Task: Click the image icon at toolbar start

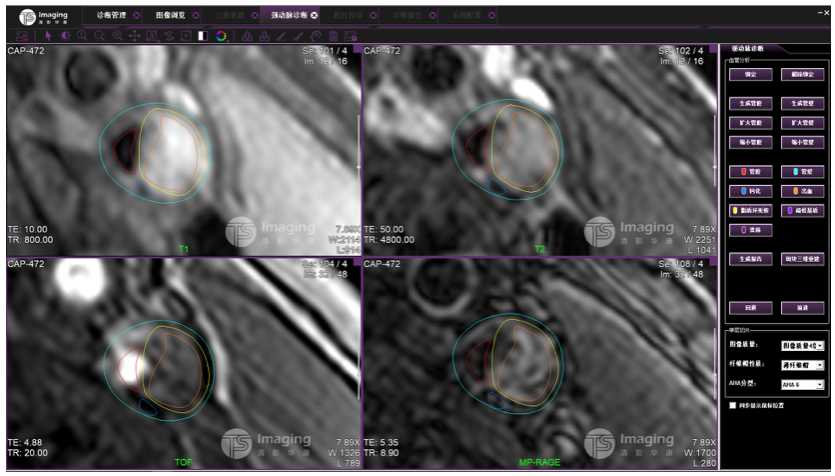Action: coord(21,36)
